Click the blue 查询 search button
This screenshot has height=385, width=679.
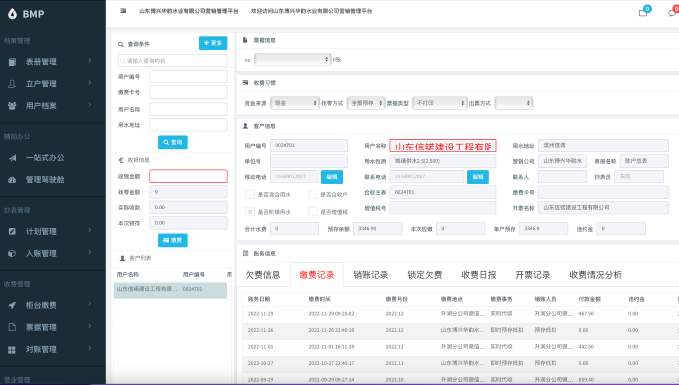(x=173, y=142)
